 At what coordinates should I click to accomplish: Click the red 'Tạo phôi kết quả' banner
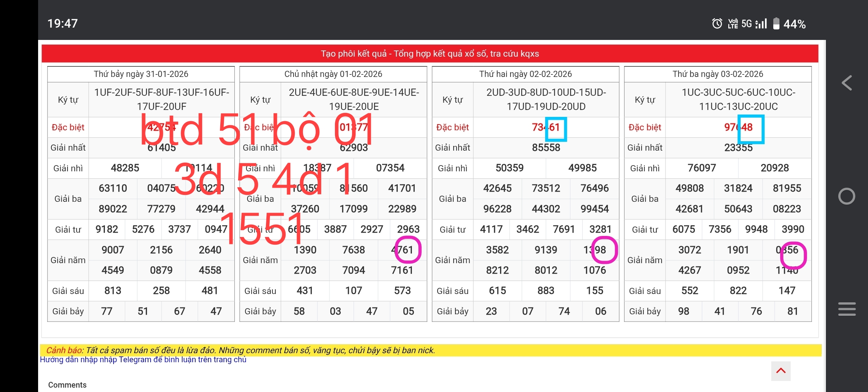[x=430, y=54]
